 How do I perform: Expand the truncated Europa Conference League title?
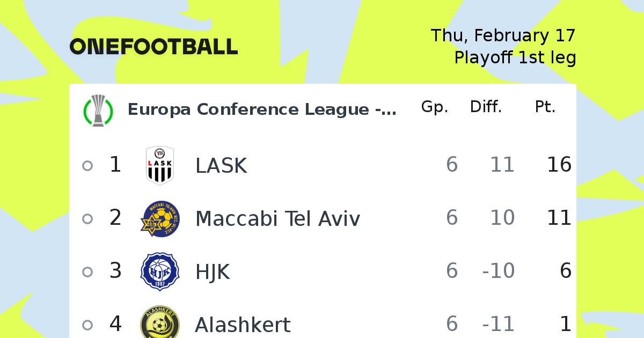coord(262,109)
